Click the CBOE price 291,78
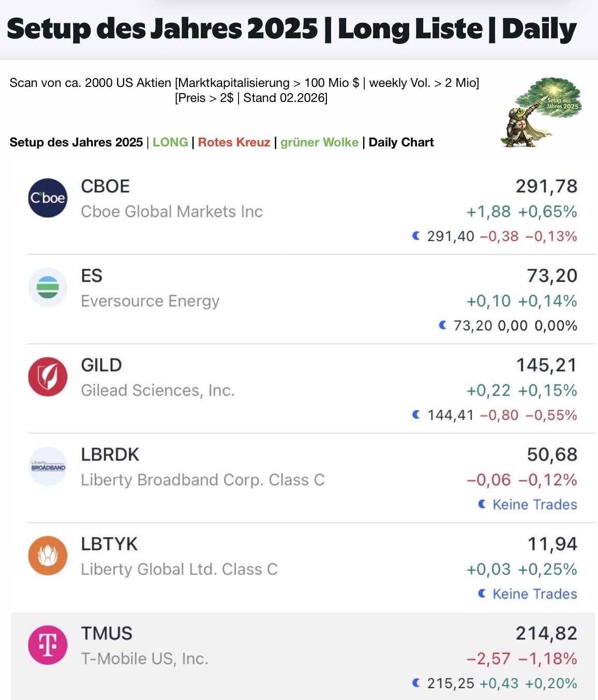598x700 pixels. (546, 186)
